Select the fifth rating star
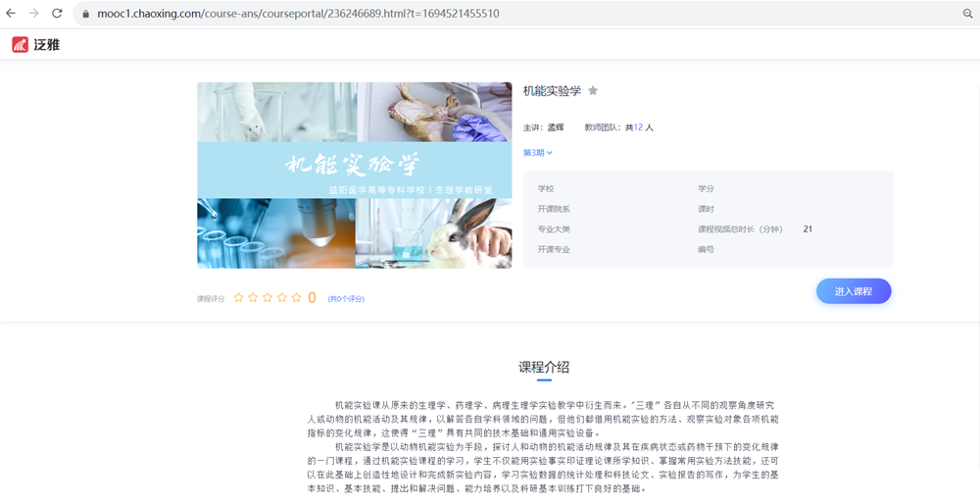980x504 pixels. click(296, 297)
